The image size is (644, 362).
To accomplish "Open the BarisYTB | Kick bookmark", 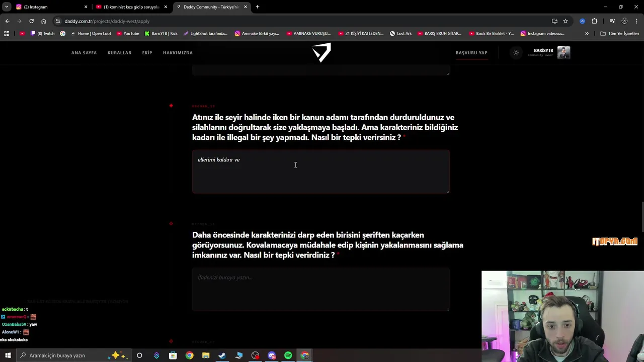I will click(x=161, y=34).
